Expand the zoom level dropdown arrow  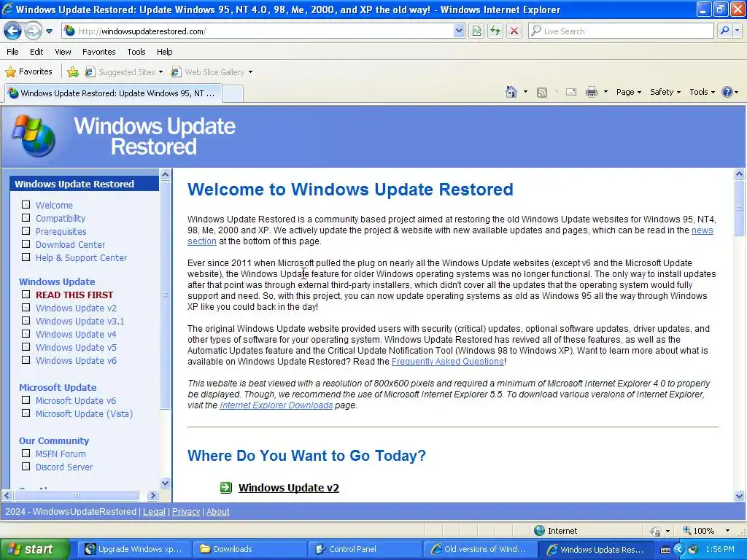click(727, 531)
